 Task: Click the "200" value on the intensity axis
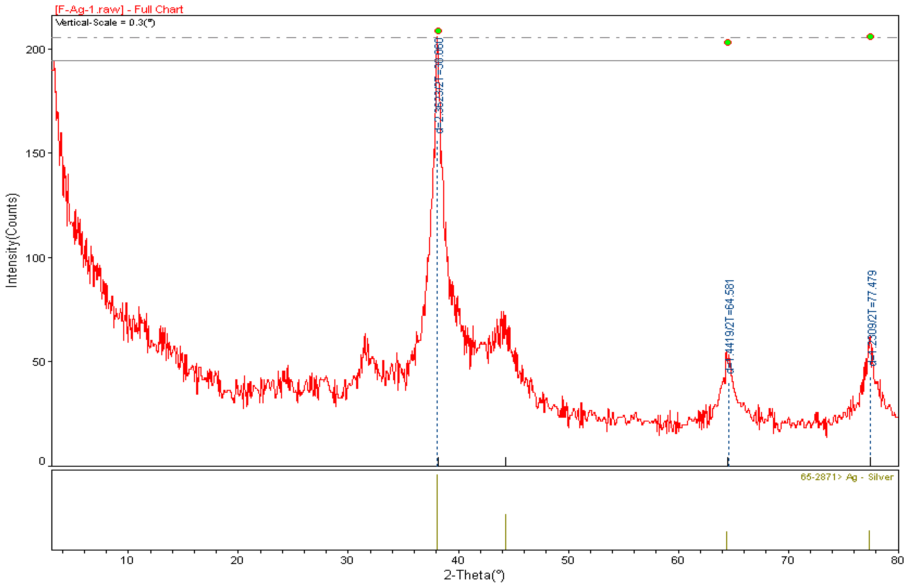36,50
